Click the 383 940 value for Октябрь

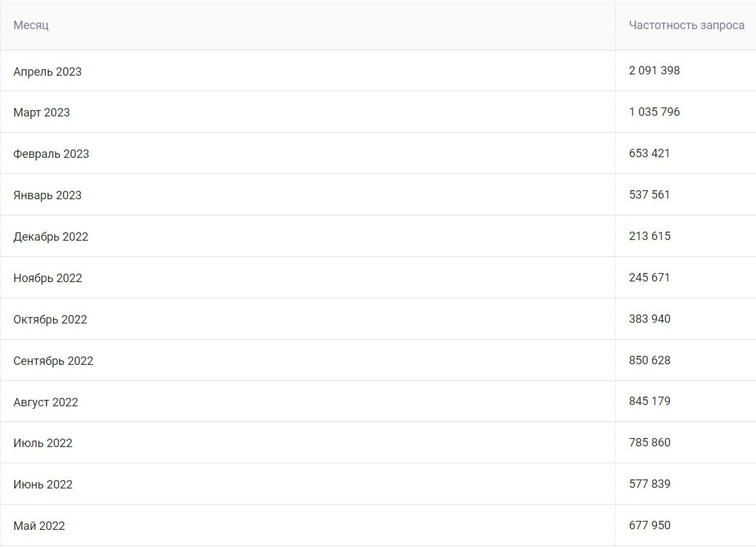click(649, 319)
